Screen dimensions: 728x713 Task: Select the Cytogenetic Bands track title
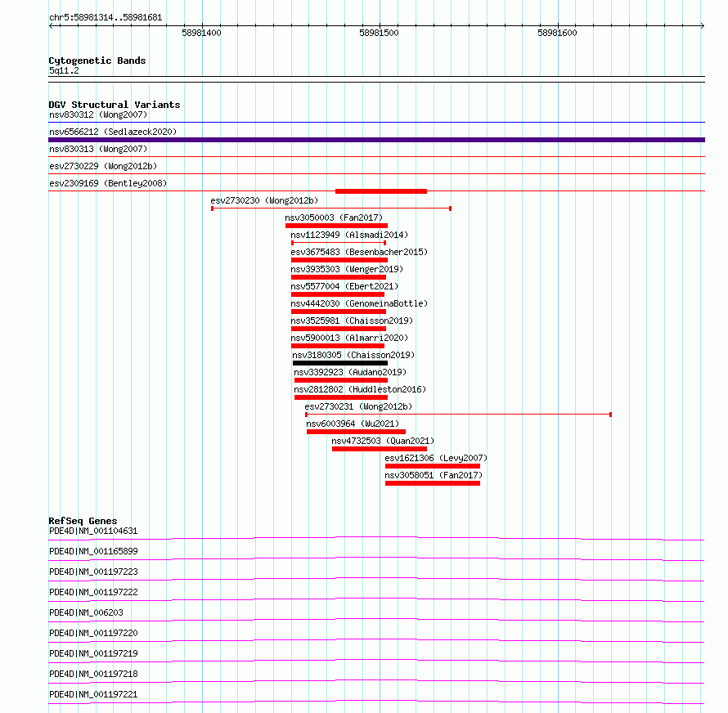tap(97, 61)
